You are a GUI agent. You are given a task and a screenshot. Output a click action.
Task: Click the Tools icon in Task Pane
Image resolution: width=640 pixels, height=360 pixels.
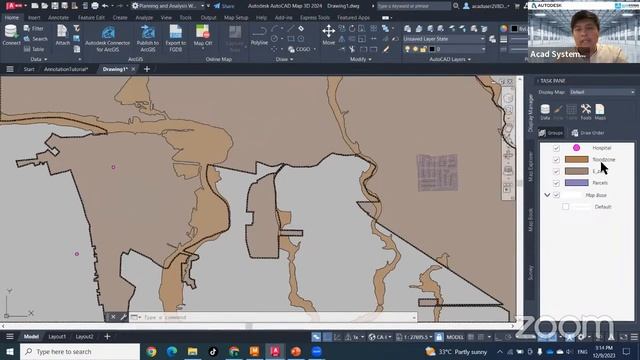pos(586,112)
